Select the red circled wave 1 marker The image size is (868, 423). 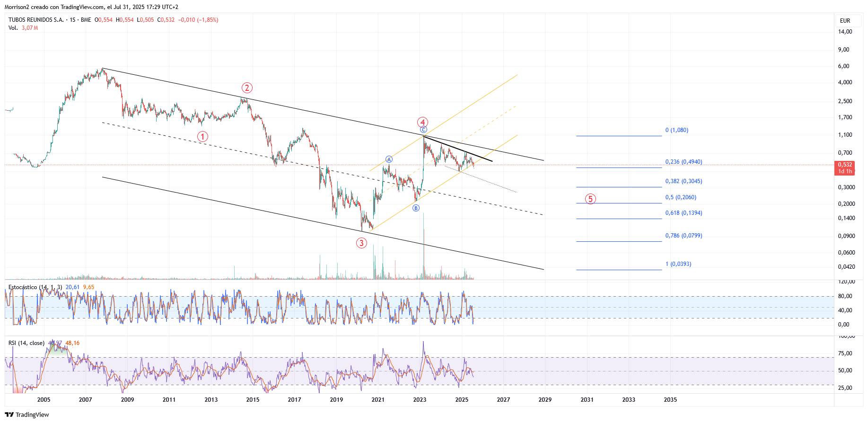(202, 136)
